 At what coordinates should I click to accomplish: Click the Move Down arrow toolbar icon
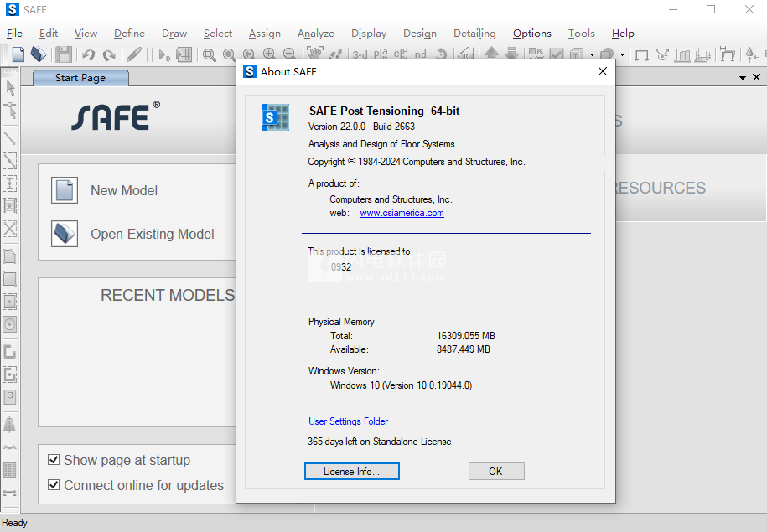pyautogui.click(x=511, y=54)
